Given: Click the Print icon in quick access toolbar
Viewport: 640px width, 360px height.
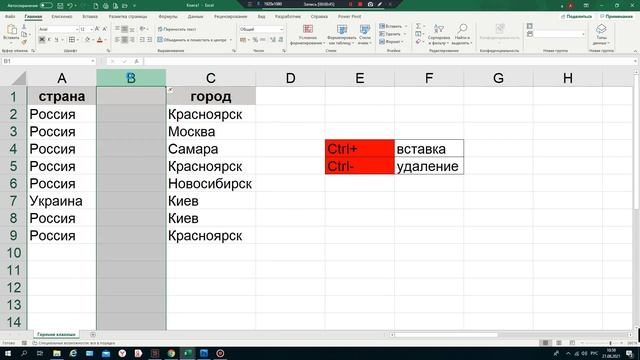Looking at the screenshot, I should tap(105, 6).
